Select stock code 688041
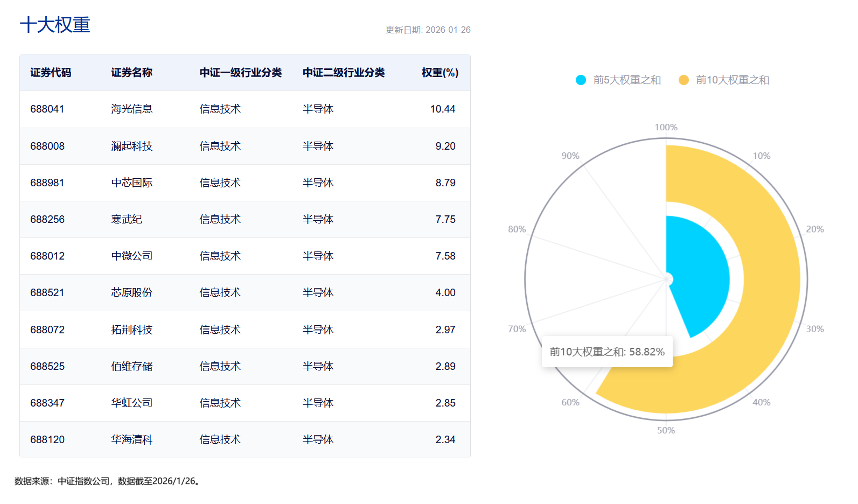 coord(47,109)
